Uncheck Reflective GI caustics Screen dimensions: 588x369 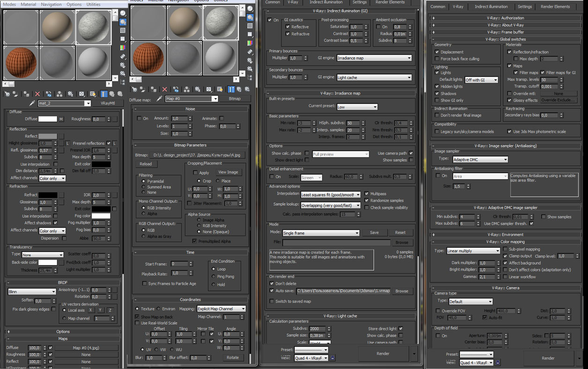[x=287, y=27]
